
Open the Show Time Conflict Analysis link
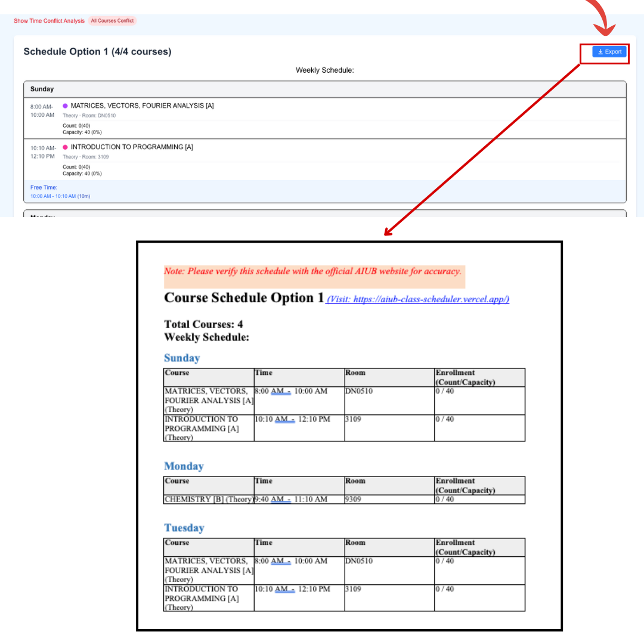coord(49,21)
